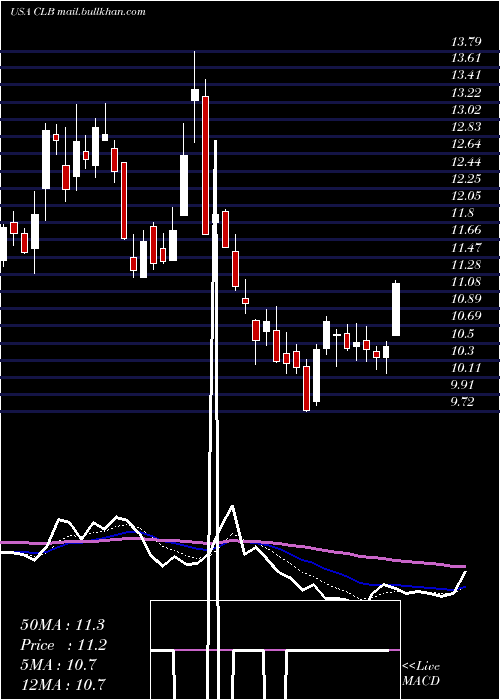Click the 12.25 price axis label

pos(466,179)
